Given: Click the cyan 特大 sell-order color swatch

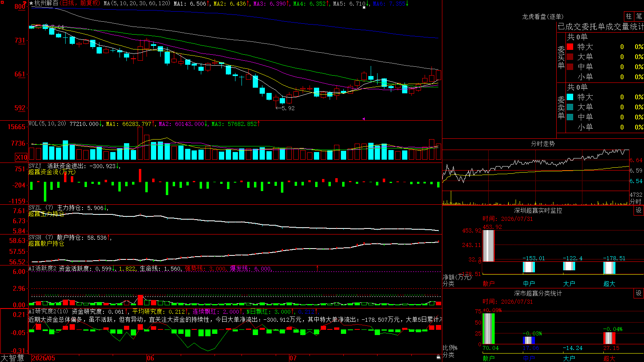Looking at the screenshot, I should (x=570, y=97).
